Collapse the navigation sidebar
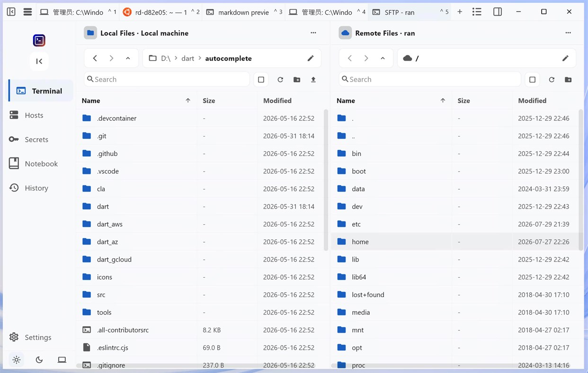This screenshot has height=373, width=588. (x=39, y=61)
